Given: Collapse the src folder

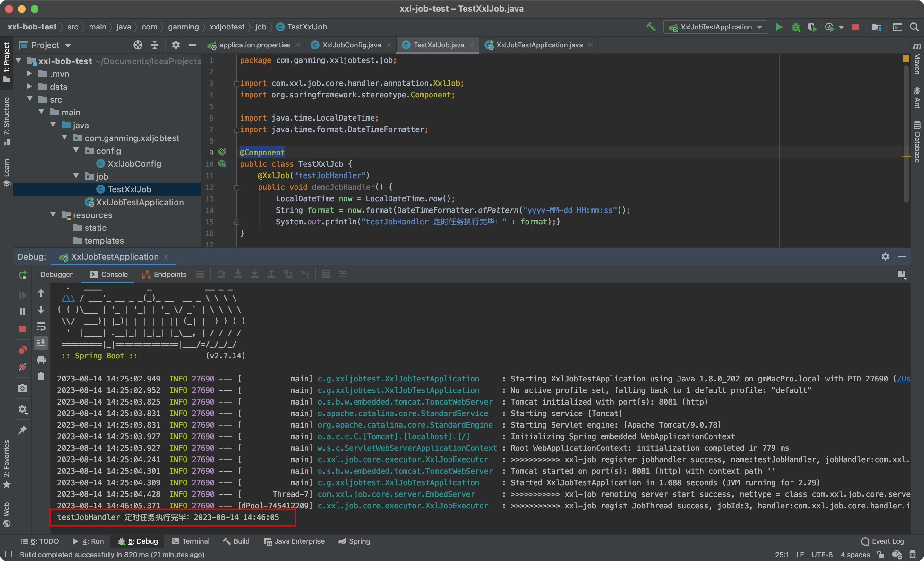Looking at the screenshot, I should point(30,99).
